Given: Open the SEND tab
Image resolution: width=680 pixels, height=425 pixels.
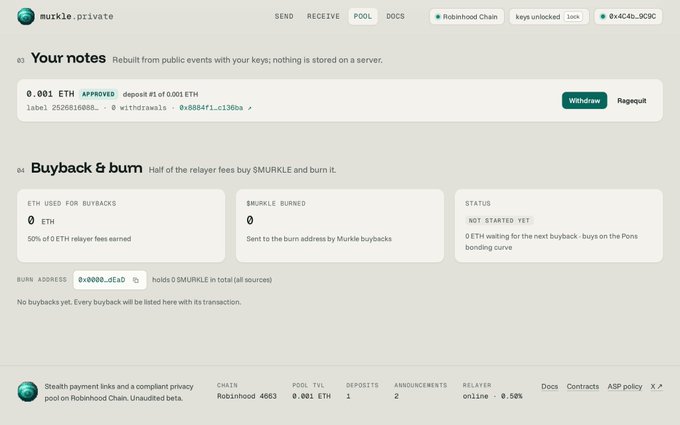Looking at the screenshot, I should [284, 16].
